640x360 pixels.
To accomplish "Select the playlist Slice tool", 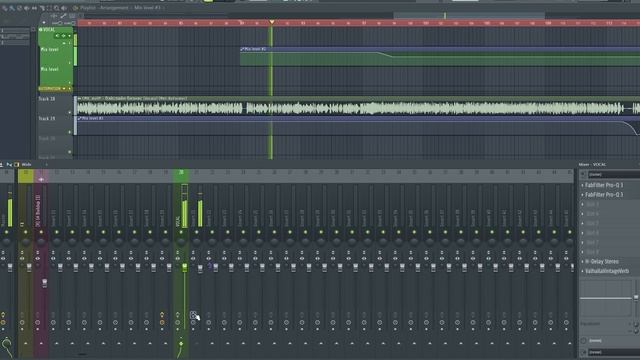I will (x=42, y=8).
